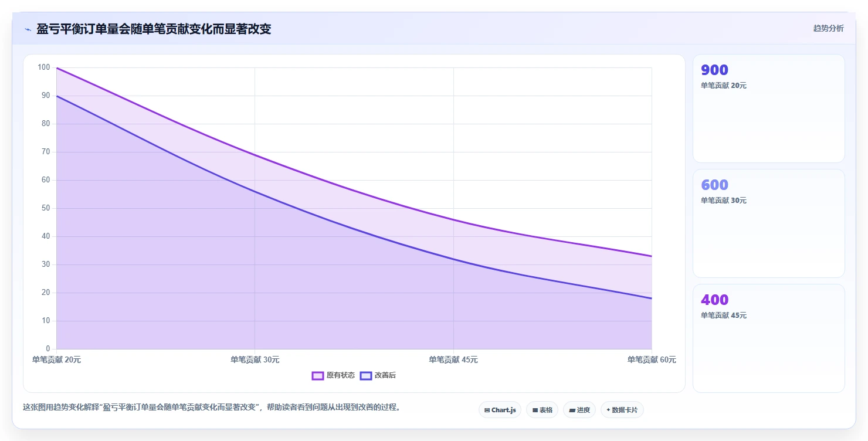Click 单笔贡献 30元 caption in the 600 card
868x441 pixels.
point(724,201)
